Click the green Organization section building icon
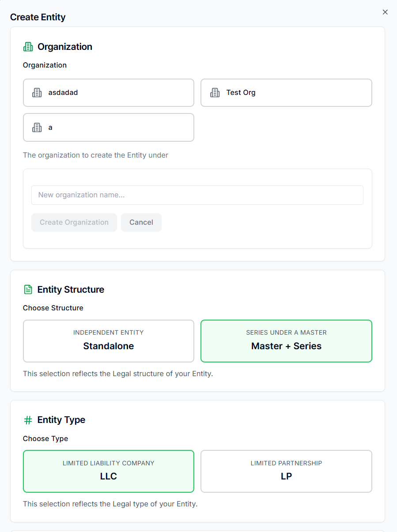The image size is (397, 532). click(28, 47)
